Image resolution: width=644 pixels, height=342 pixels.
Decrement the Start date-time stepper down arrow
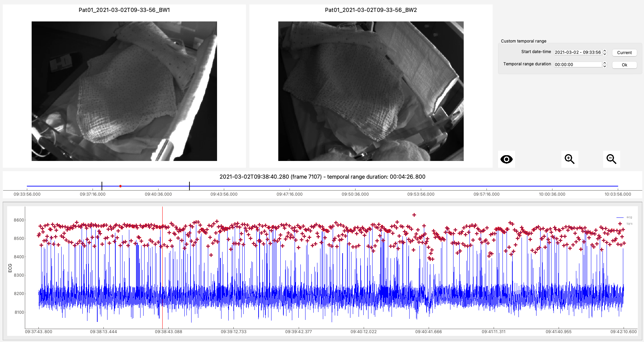coord(605,54)
